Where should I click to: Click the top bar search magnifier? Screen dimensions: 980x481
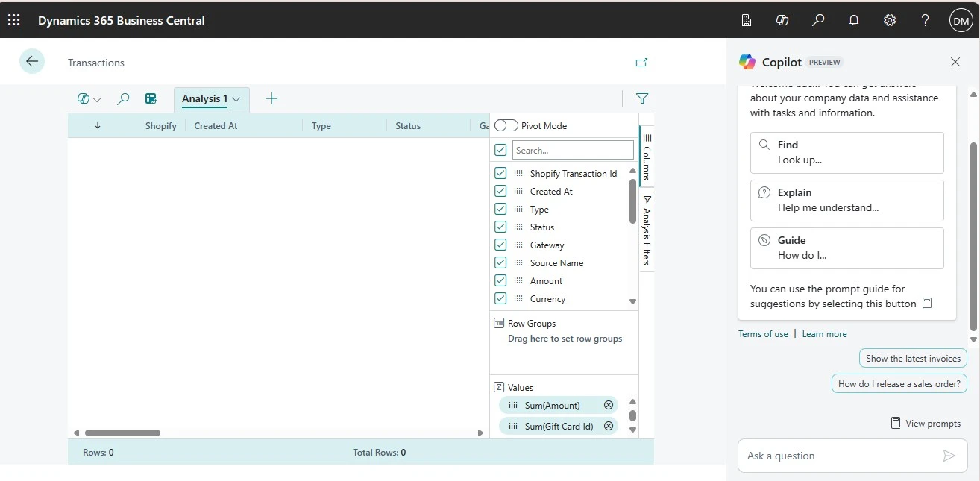click(818, 21)
